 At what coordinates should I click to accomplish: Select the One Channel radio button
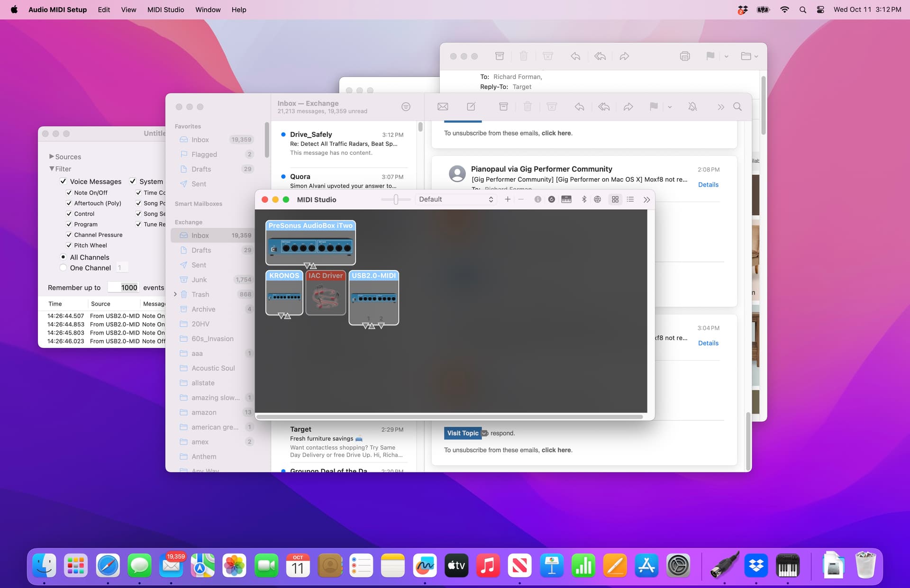coord(63,268)
